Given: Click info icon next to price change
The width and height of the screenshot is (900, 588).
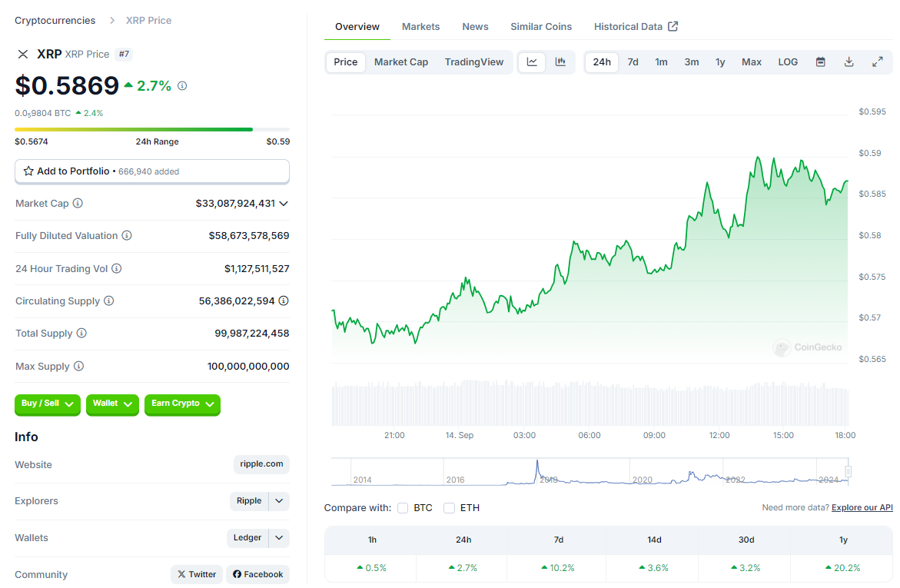Looking at the screenshot, I should coord(182,85).
